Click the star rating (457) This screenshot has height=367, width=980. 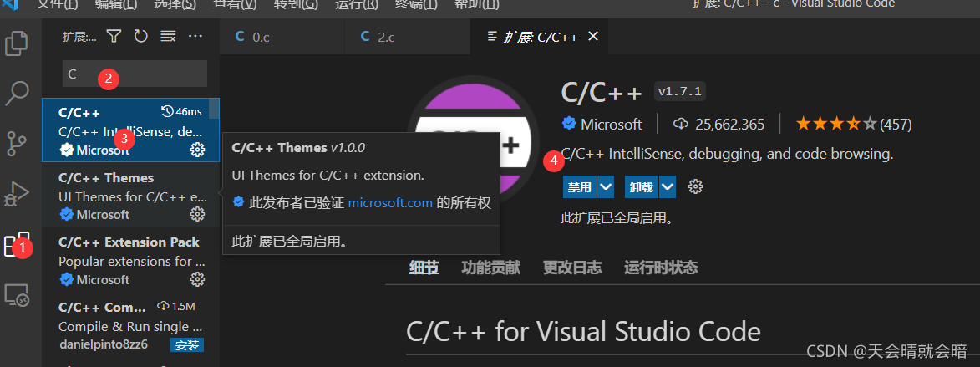coord(854,125)
